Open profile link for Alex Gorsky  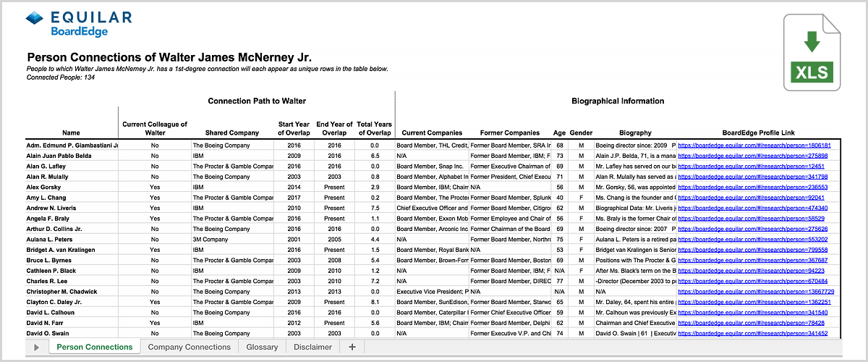click(x=752, y=187)
